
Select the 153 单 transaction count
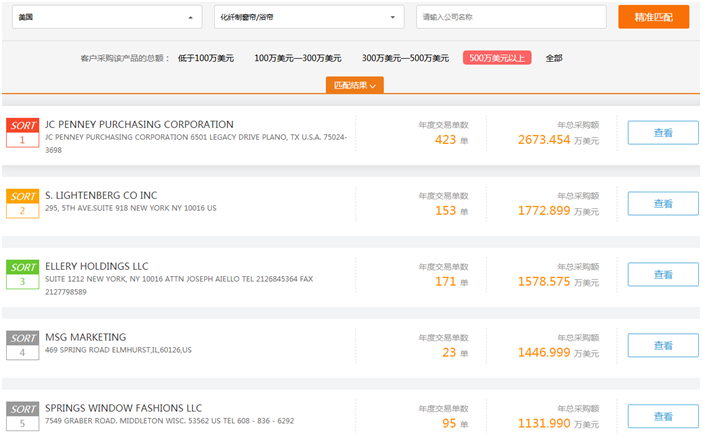(451, 211)
